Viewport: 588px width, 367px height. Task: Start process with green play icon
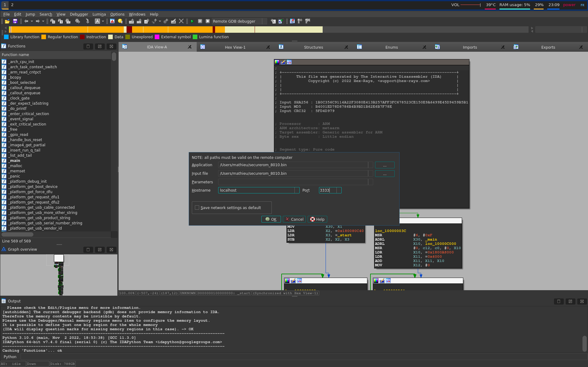(x=192, y=21)
